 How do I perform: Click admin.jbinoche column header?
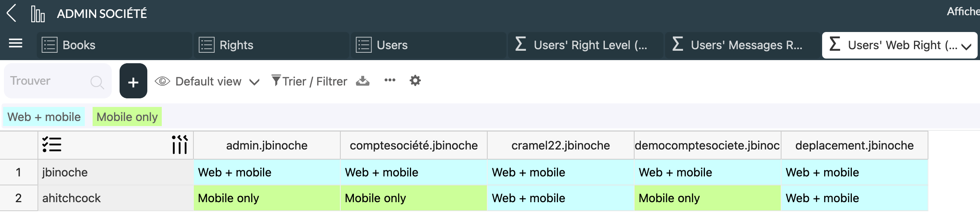click(267, 145)
